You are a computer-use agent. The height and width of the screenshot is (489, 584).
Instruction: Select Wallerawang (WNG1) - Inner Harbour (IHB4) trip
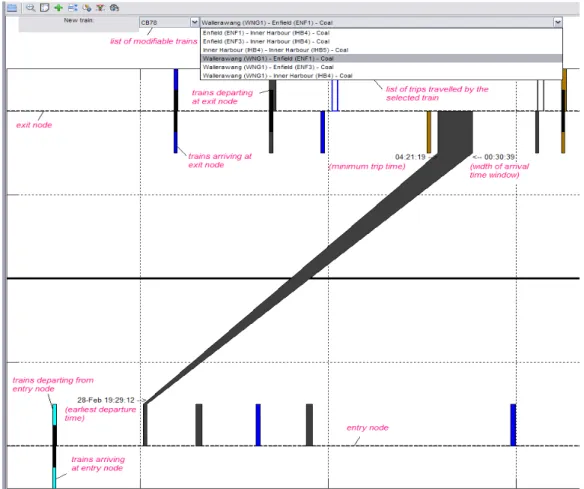381,76
